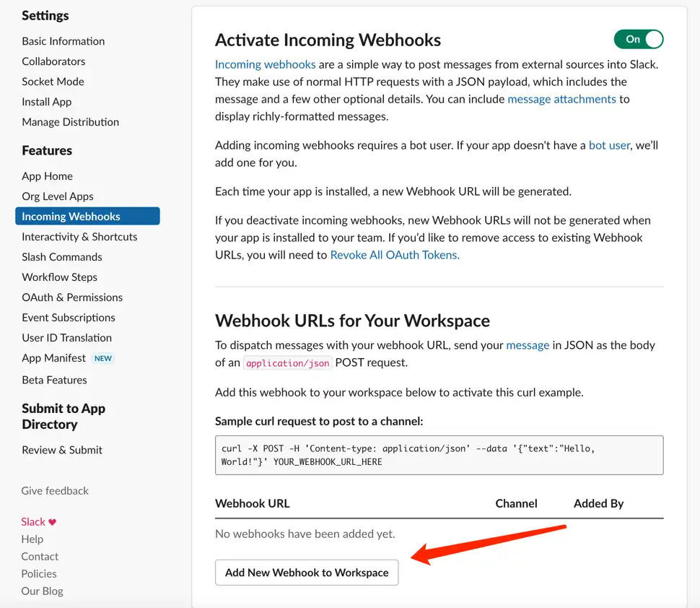Viewport: 700px width, 608px height.
Task: Go to Collaborators settings page
Action: (53, 61)
